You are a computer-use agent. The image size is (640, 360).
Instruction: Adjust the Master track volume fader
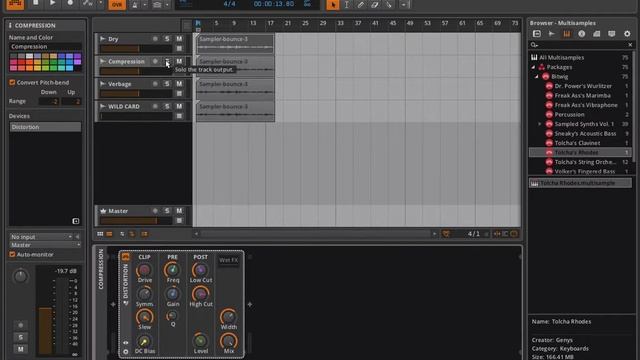click(136, 221)
